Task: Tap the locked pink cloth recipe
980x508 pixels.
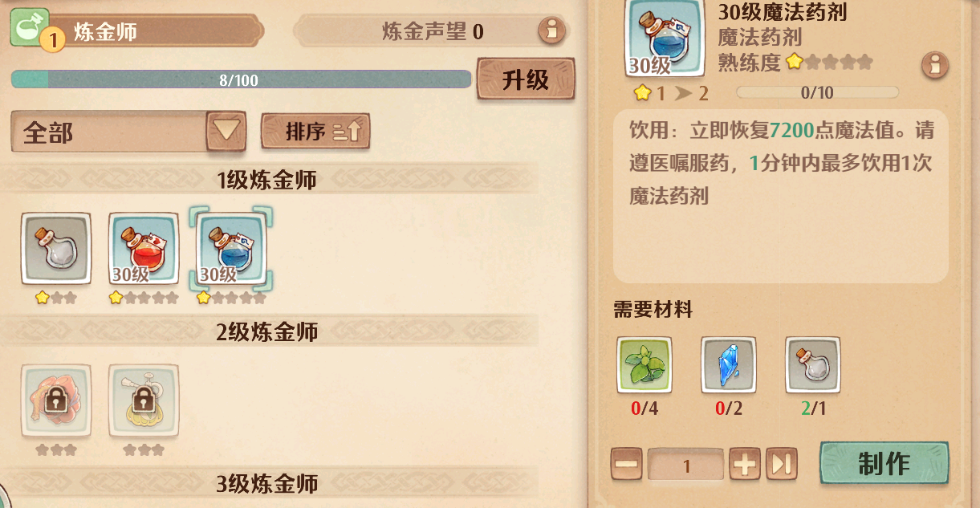Action: click(x=56, y=400)
